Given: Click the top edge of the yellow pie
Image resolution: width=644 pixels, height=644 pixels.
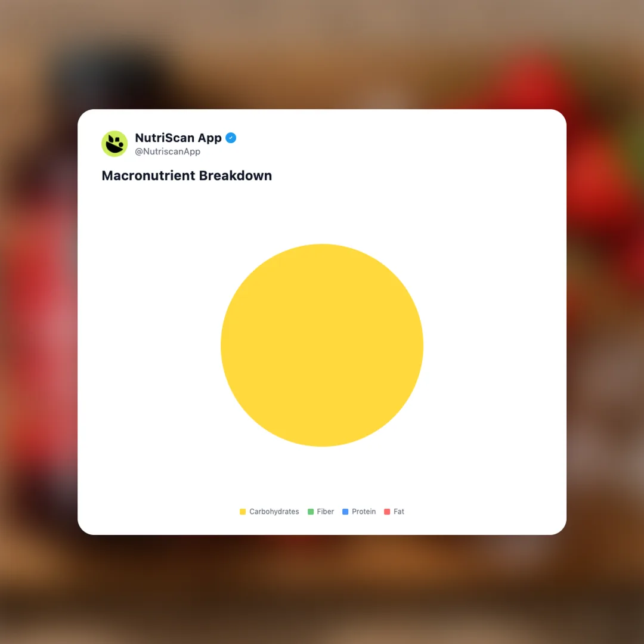Looking at the screenshot, I should click(x=322, y=245).
